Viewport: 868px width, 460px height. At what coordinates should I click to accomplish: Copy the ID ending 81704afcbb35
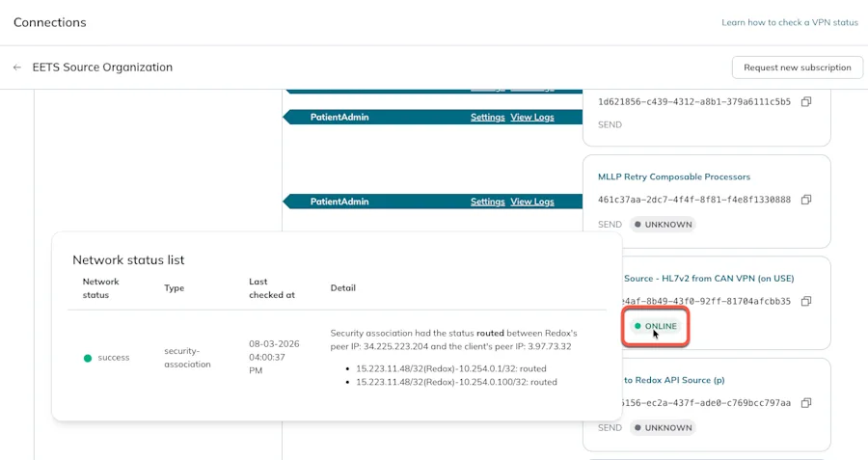coord(806,301)
